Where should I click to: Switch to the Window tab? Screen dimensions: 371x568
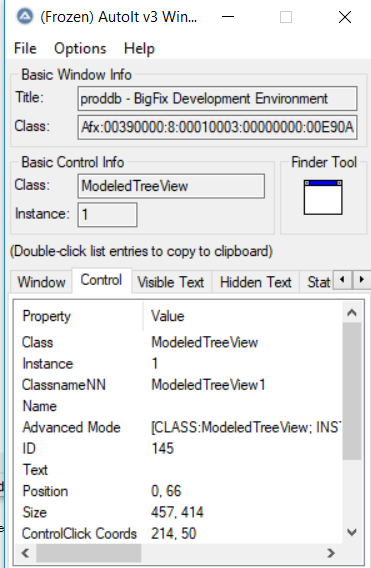pos(41,282)
